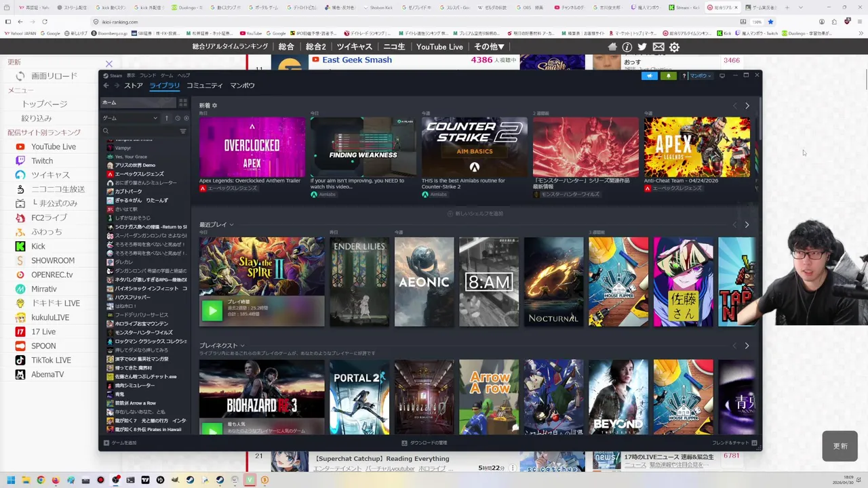Open website home icon in ranking header
868x488 pixels.
click(x=612, y=47)
